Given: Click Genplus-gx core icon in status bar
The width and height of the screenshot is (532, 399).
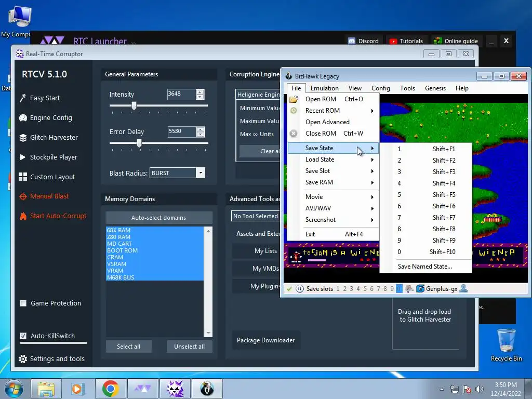Looking at the screenshot, I should [420, 289].
